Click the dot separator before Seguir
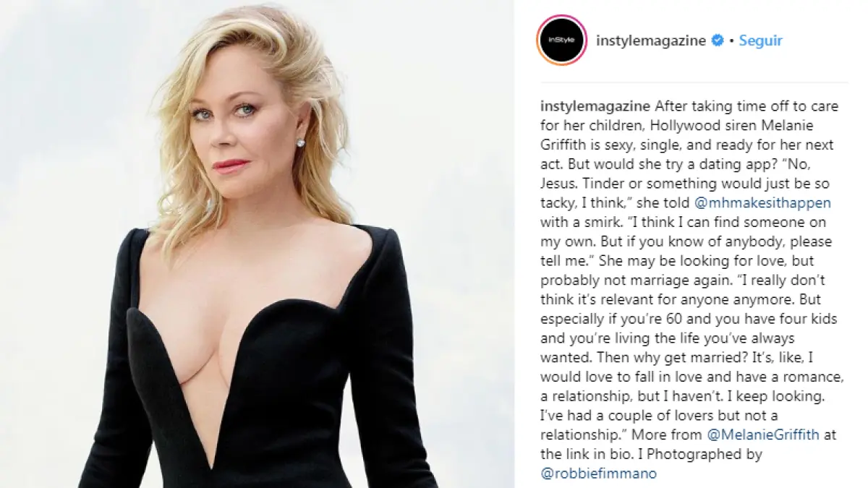This screenshot has height=488, width=868. [x=731, y=41]
